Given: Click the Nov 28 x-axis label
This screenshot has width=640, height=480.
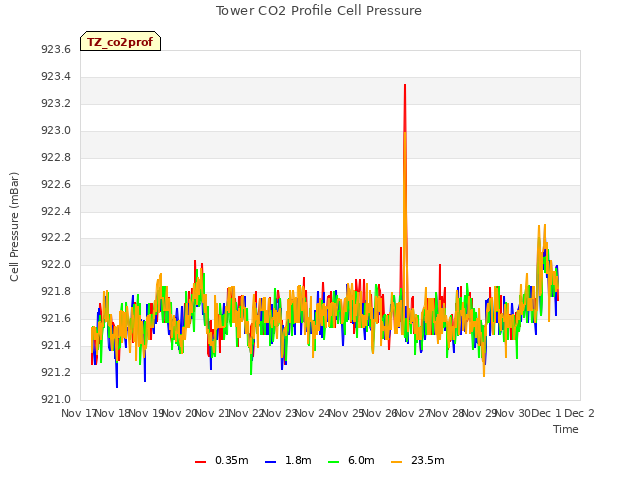Looking at the screenshot, I should pos(446,413).
